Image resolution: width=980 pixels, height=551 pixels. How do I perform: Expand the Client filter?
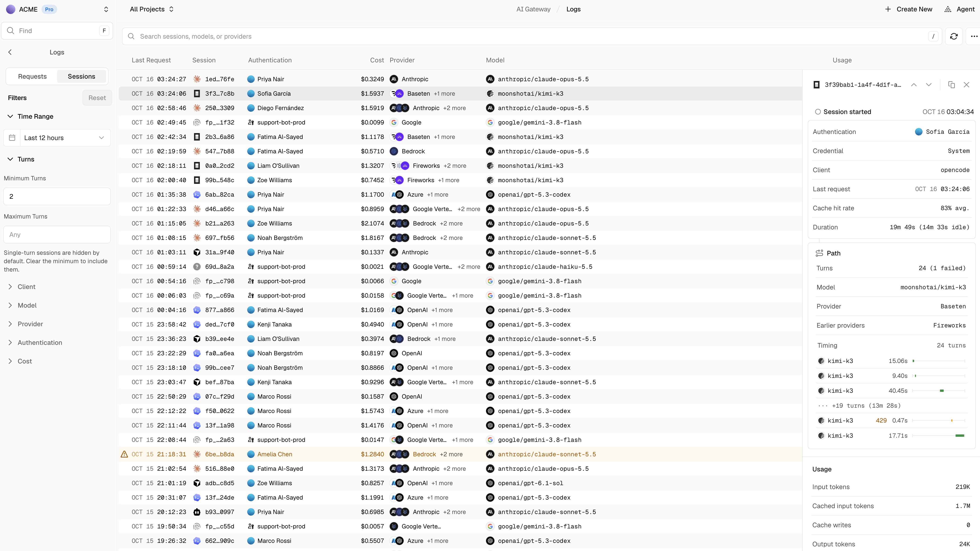pyautogui.click(x=22, y=287)
